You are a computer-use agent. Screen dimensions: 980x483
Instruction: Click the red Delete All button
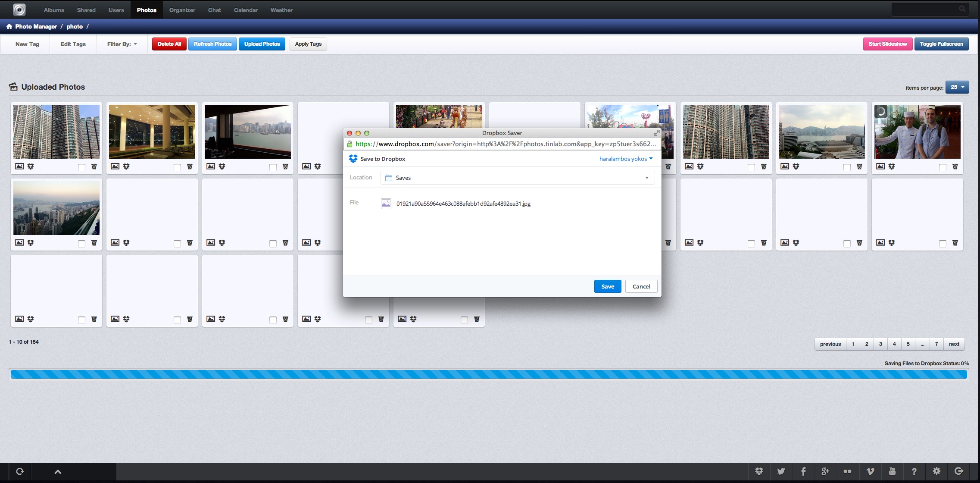click(169, 44)
